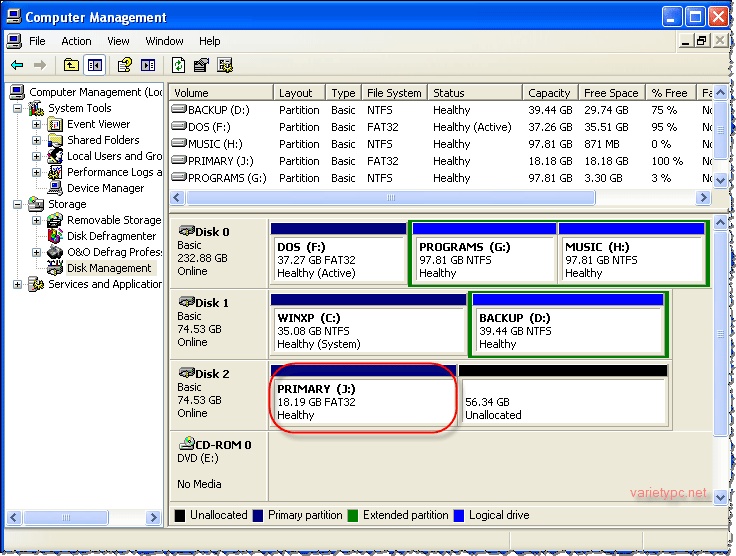Viewport: 736px width, 556px height.
Task: Click the Up one level folder icon
Action: 71,65
